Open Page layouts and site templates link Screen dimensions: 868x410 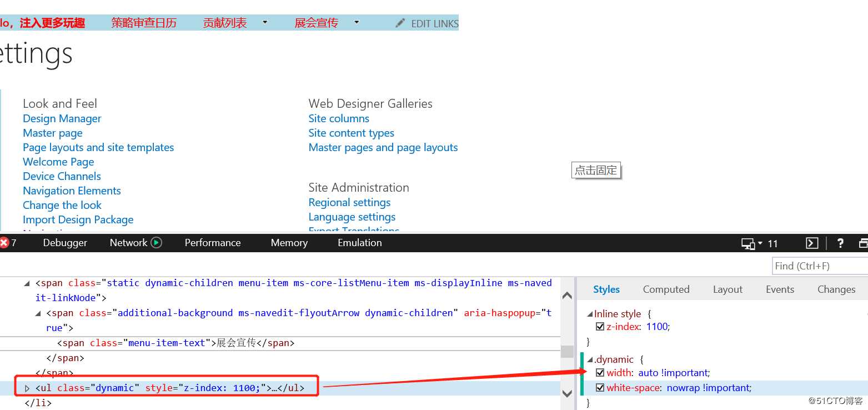point(98,147)
